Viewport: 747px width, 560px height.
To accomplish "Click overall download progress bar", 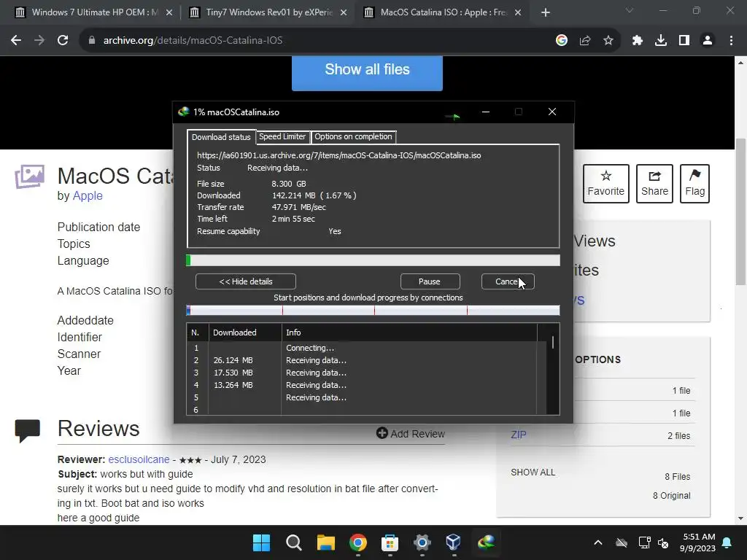I will click(373, 260).
